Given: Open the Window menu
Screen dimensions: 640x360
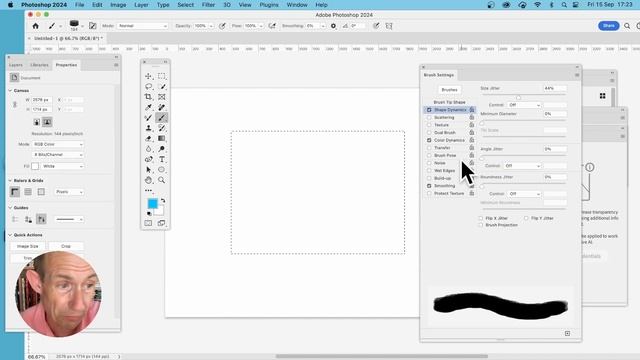Looking at the screenshot, I should click(x=297, y=5).
